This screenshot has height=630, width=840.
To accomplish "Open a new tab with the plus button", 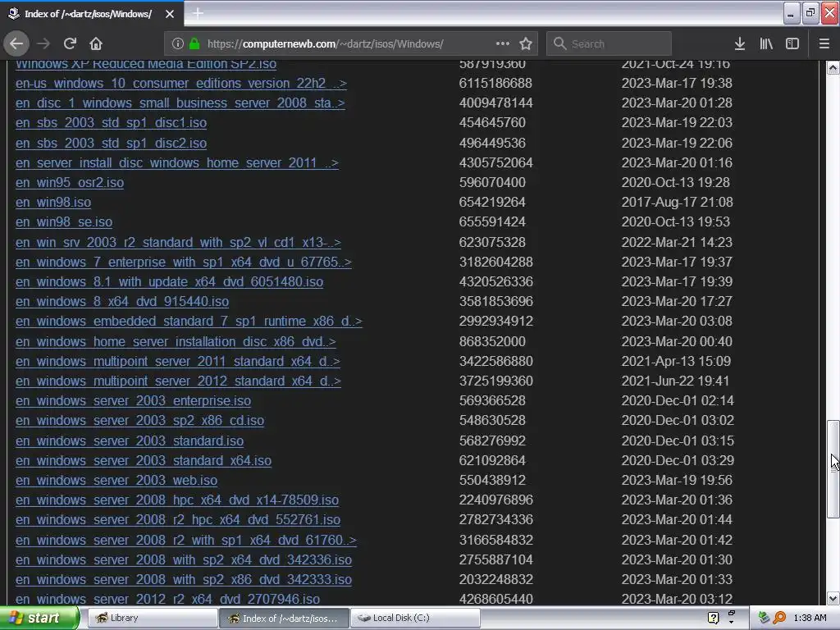I will click(198, 13).
